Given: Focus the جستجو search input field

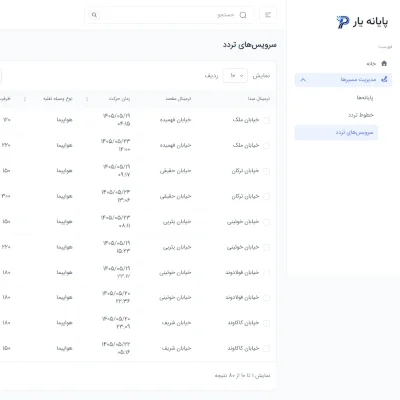Looking at the screenshot, I should 169,15.
